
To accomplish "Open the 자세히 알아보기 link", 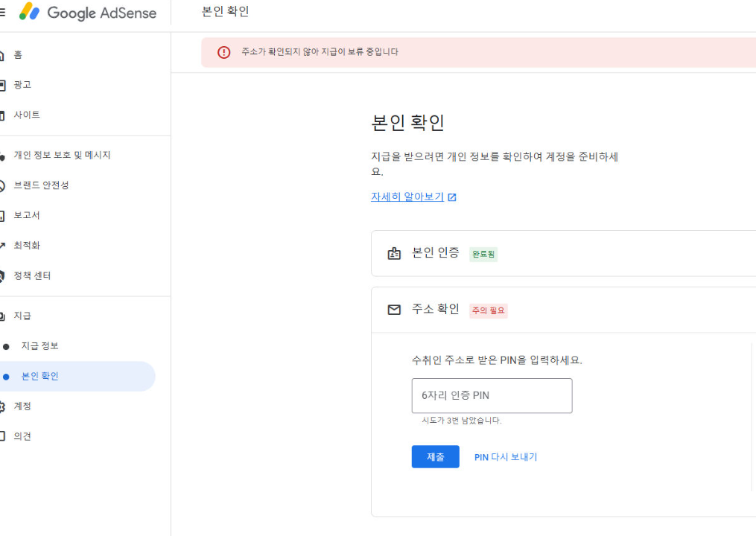I will [408, 197].
